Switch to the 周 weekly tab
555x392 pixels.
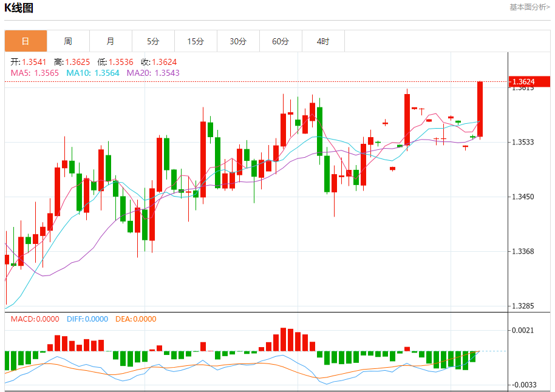69,41
